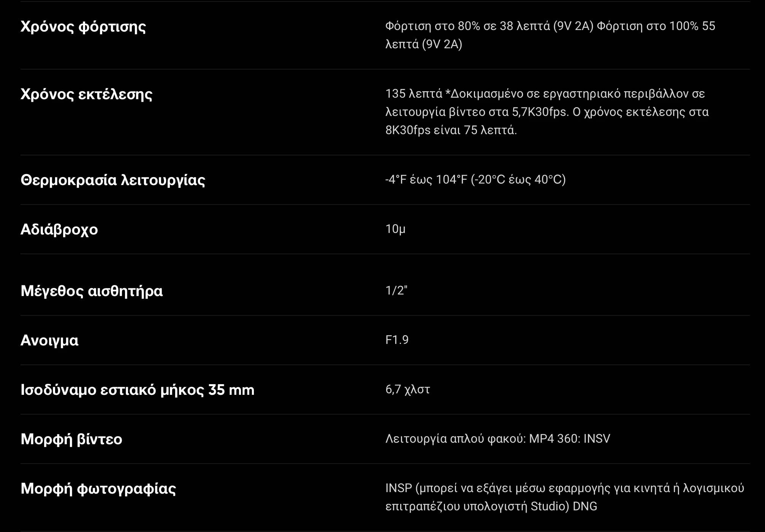Select the focal length value "6,7 χλστ"
Screen dimensions: 765x532
(x=407, y=389)
